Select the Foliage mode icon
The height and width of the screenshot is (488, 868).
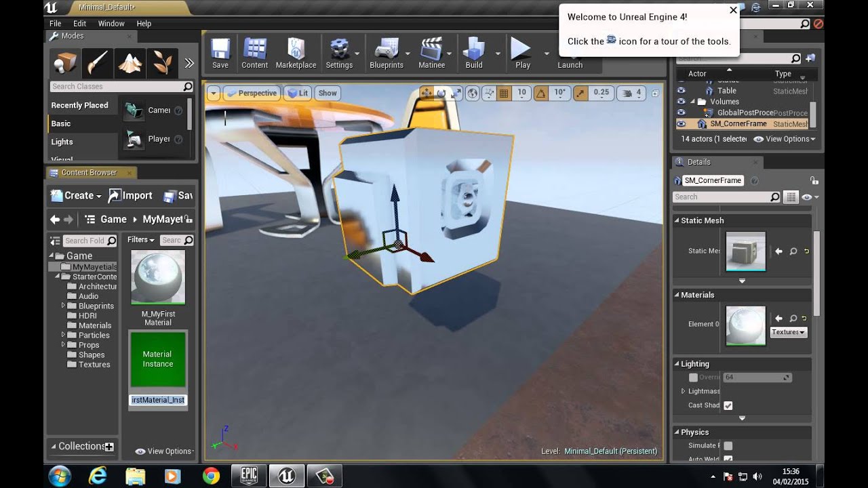pos(163,64)
